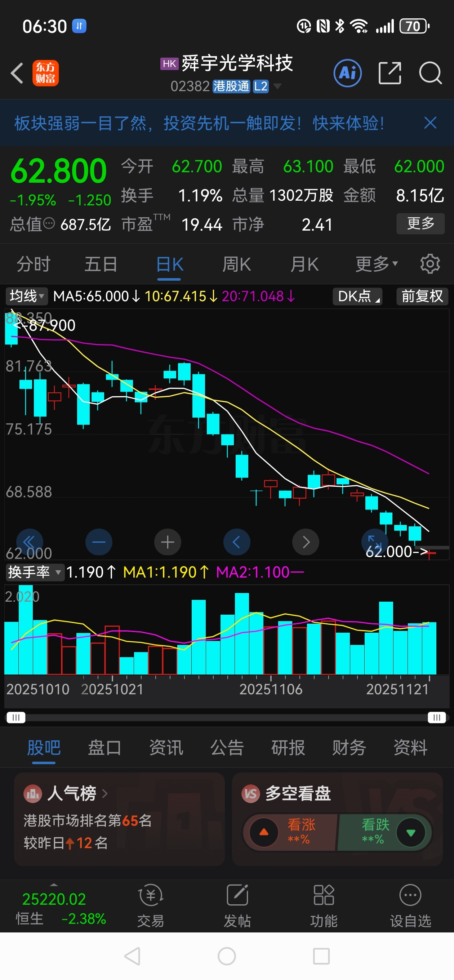
Task: Expand 恒生 index bar arrow
Action: [x=54, y=885]
